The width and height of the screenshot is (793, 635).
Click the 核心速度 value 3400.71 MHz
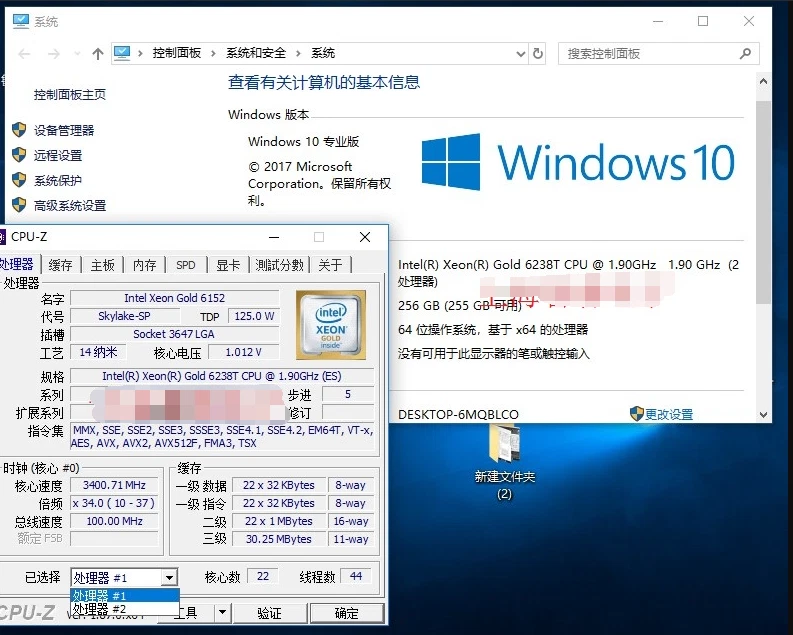114,485
